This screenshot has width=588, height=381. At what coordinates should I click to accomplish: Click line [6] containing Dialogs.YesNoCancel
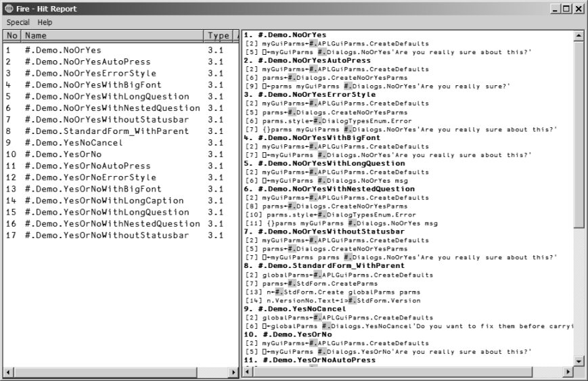click(409, 326)
